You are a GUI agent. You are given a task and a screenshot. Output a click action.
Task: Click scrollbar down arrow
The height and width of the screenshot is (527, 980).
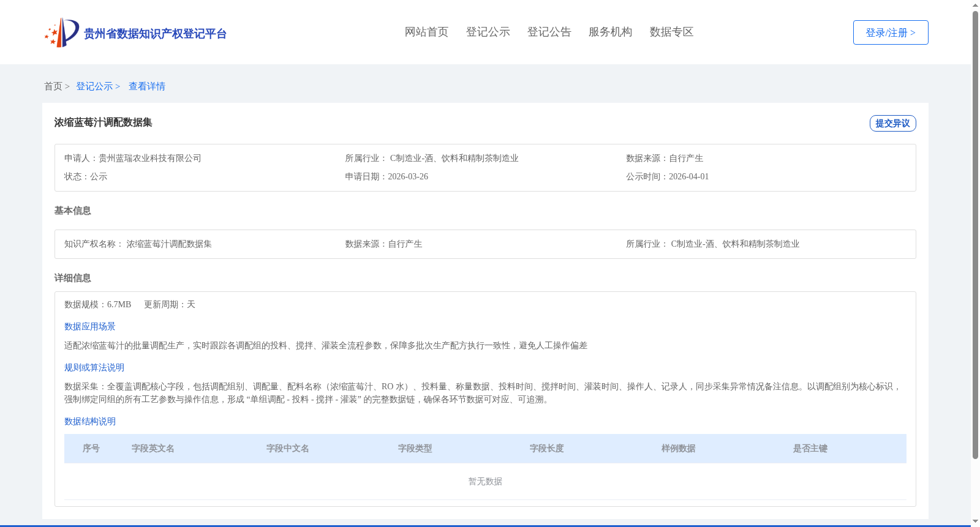(x=975, y=522)
